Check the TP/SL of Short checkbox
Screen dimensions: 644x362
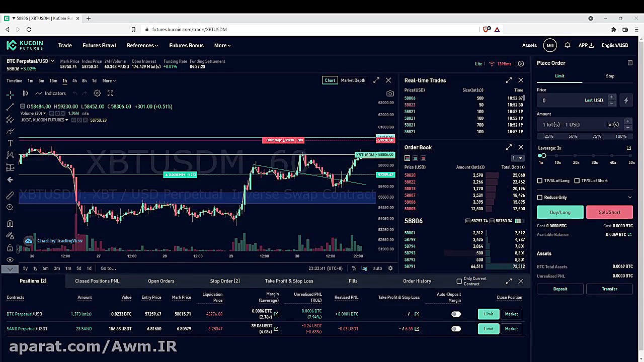pyautogui.click(x=577, y=180)
